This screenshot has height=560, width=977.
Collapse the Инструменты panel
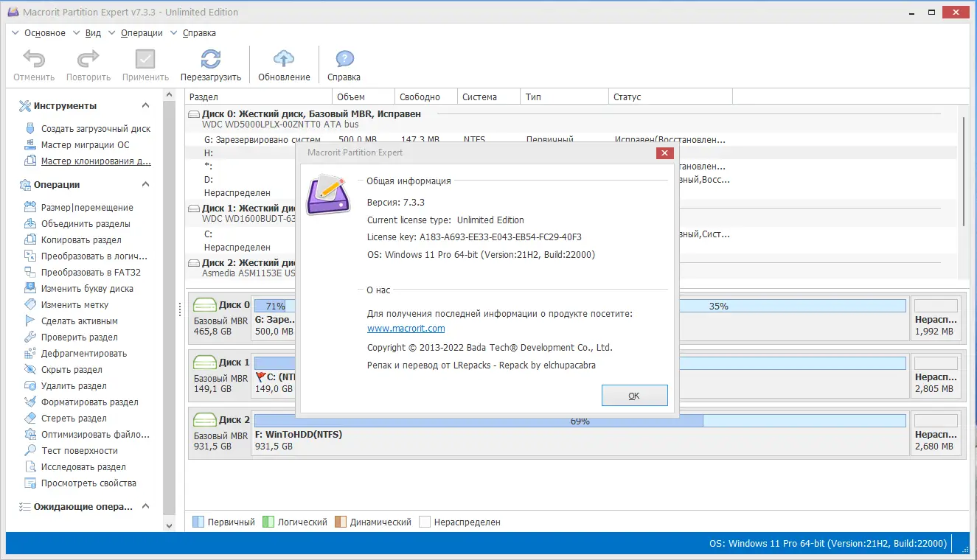tap(145, 105)
